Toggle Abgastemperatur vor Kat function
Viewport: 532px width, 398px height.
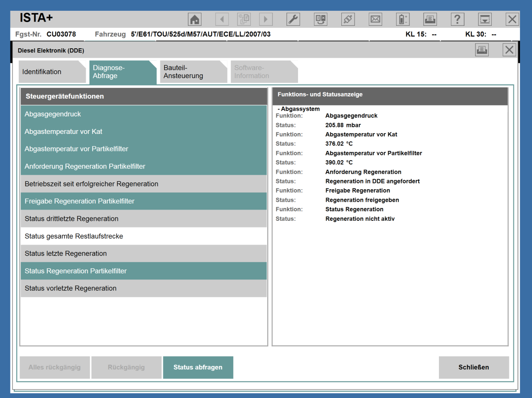[144, 131]
